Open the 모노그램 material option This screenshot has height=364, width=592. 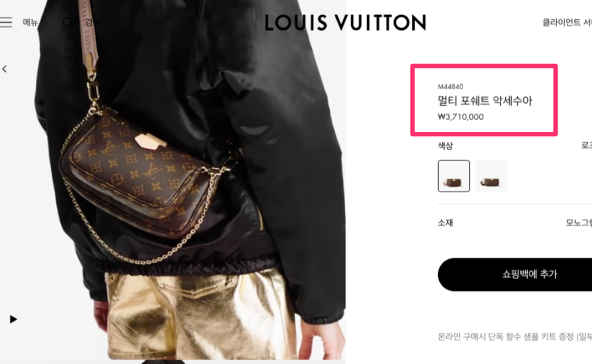pyautogui.click(x=579, y=222)
